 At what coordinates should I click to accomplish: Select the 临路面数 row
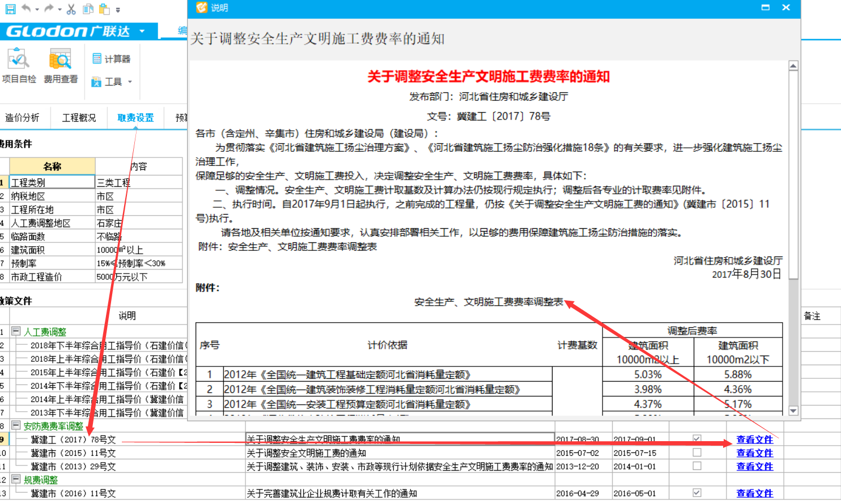click(91, 236)
